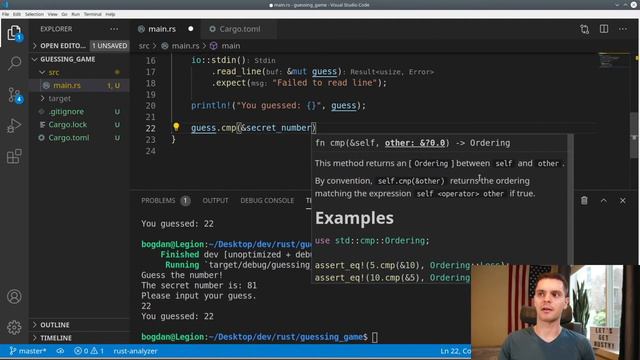The height and width of the screenshot is (360, 640).
Task: Kill terminal with the trash icon
Action: pos(584,200)
